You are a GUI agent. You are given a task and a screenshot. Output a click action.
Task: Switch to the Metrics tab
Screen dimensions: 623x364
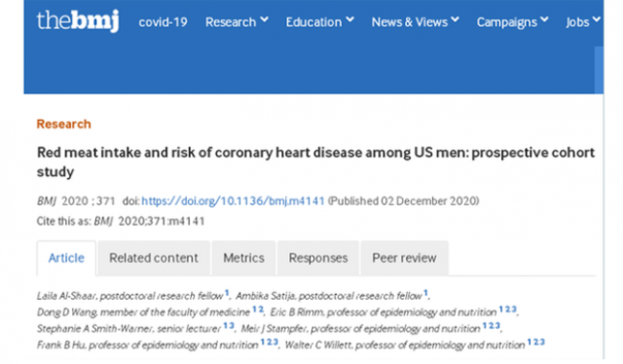pyautogui.click(x=243, y=258)
